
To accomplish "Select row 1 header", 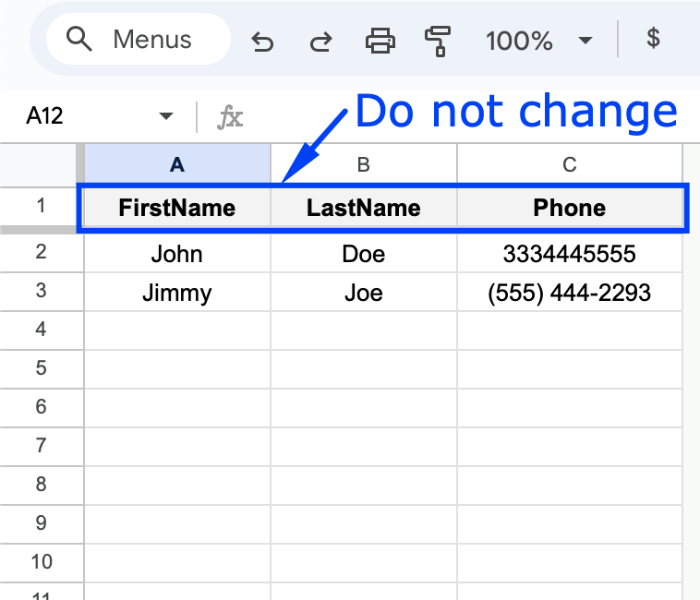I will point(41,206).
